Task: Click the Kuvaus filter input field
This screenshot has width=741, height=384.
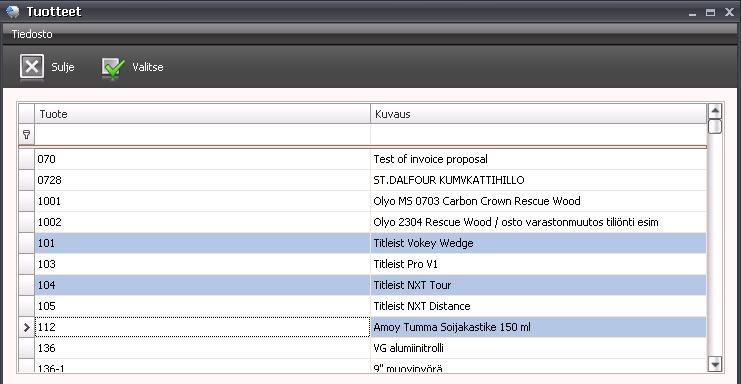Action: (x=538, y=135)
